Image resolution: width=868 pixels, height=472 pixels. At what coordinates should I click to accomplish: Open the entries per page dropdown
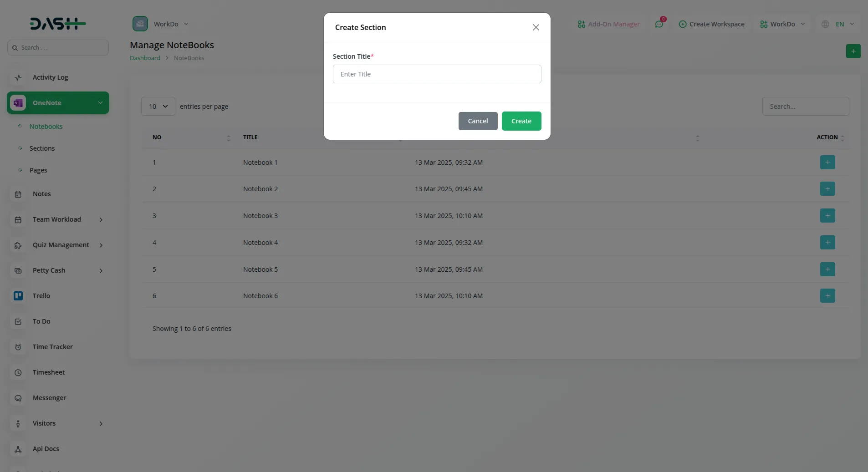coord(158,106)
